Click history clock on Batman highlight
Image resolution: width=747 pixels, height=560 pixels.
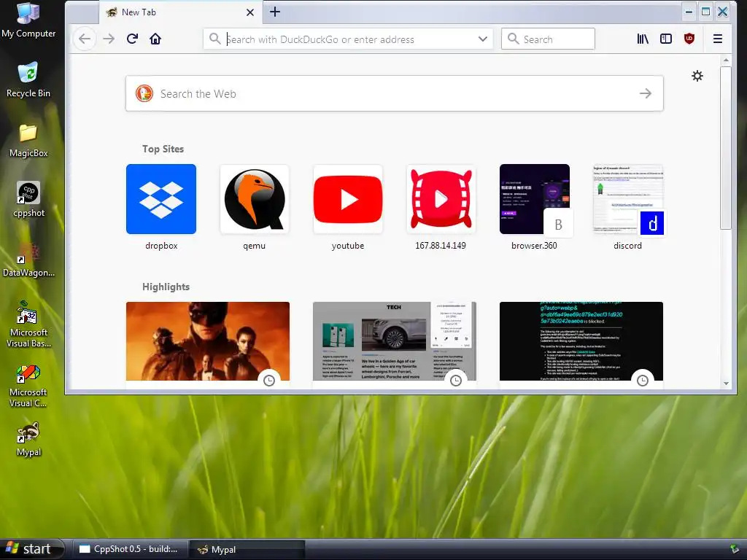[x=269, y=381]
